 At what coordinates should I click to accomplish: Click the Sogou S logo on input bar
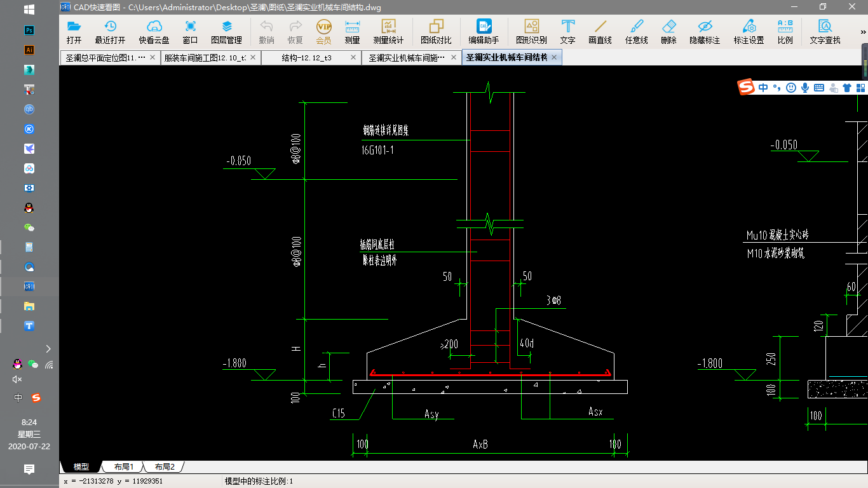[746, 88]
